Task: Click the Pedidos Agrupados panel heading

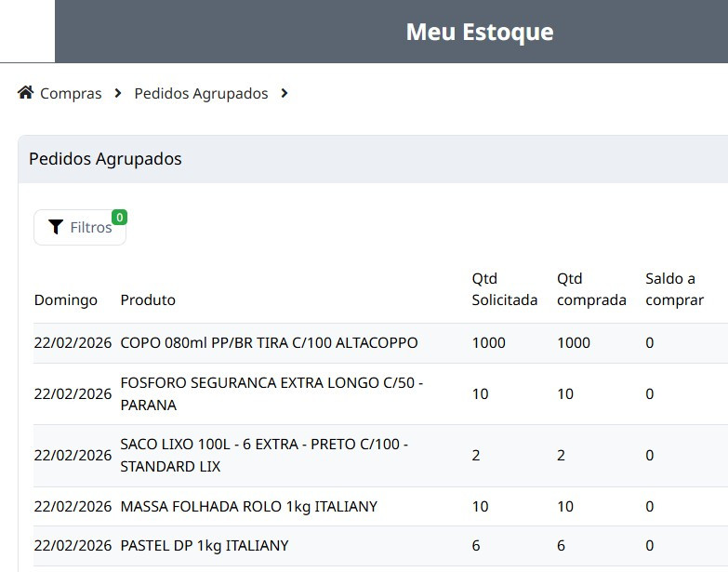Action: point(105,159)
